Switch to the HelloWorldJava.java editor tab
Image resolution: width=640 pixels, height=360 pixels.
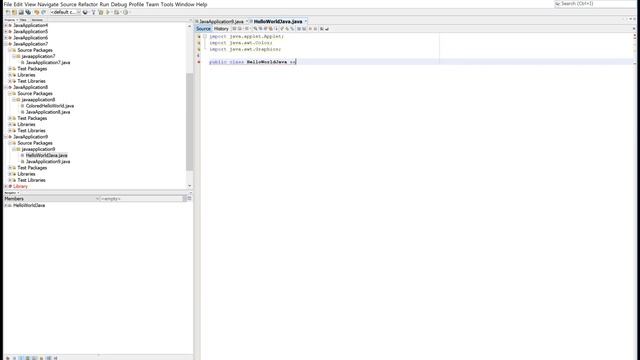pyautogui.click(x=278, y=21)
